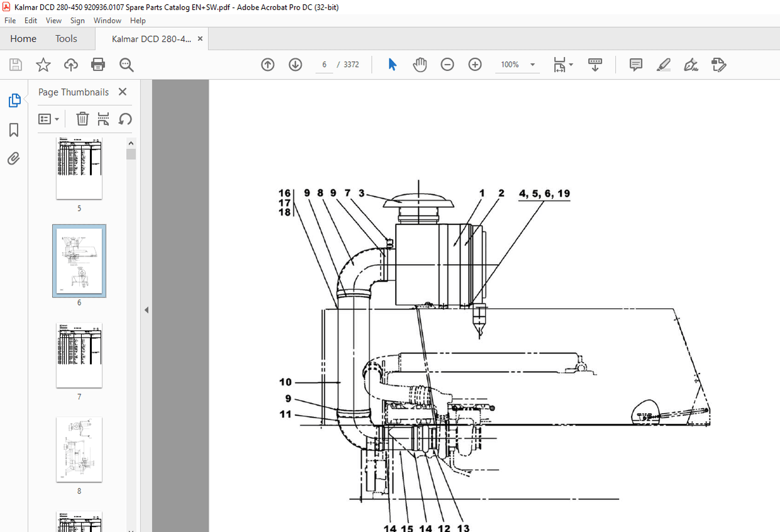Viewport: 780px width, 532px height.
Task: Switch to the Tools tab
Action: point(65,38)
